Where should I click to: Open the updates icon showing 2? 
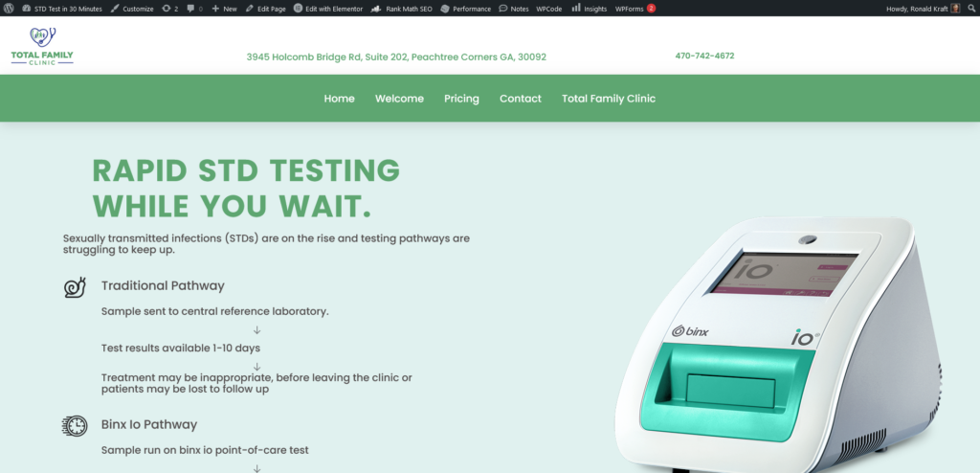(x=170, y=9)
